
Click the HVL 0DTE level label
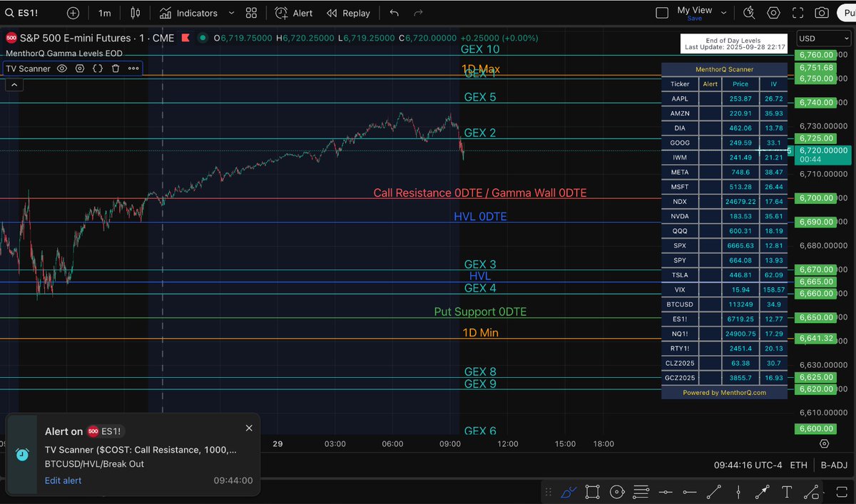point(480,217)
